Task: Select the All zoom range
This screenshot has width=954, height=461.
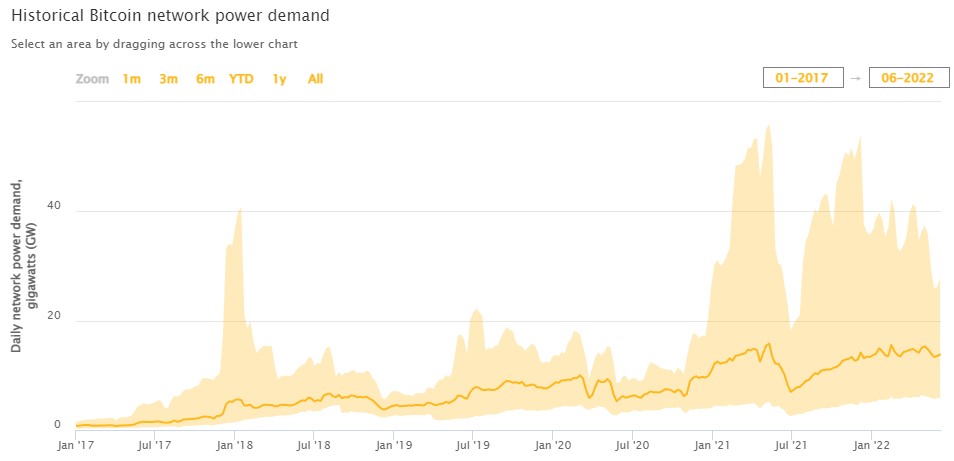Action: pos(315,79)
